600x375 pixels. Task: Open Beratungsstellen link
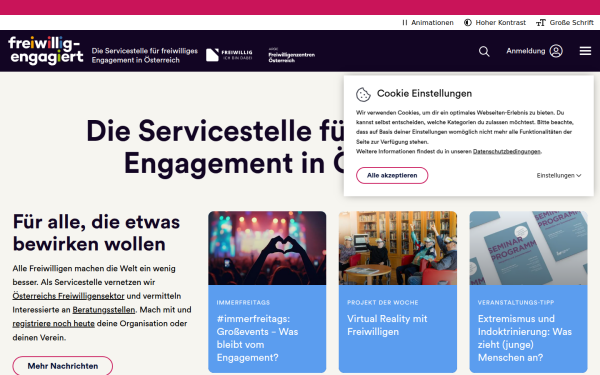(x=104, y=310)
